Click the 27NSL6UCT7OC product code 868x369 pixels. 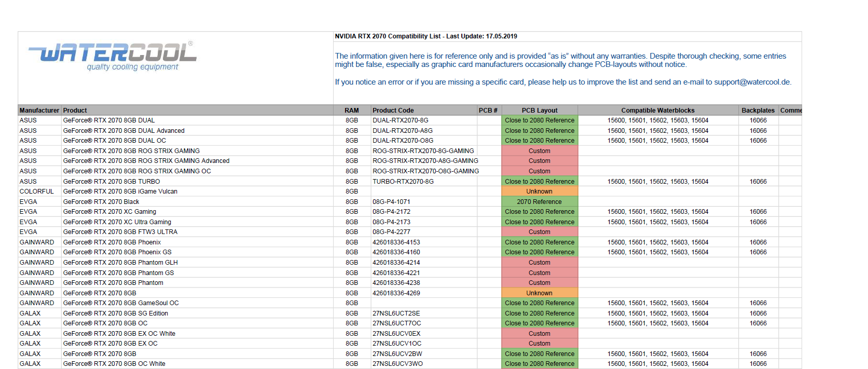coord(397,323)
